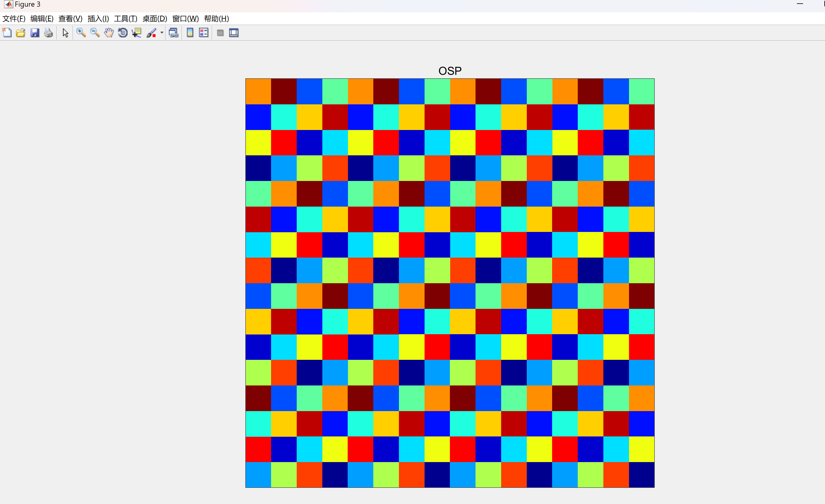Click the OSP plot title

[x=450, y=71]
